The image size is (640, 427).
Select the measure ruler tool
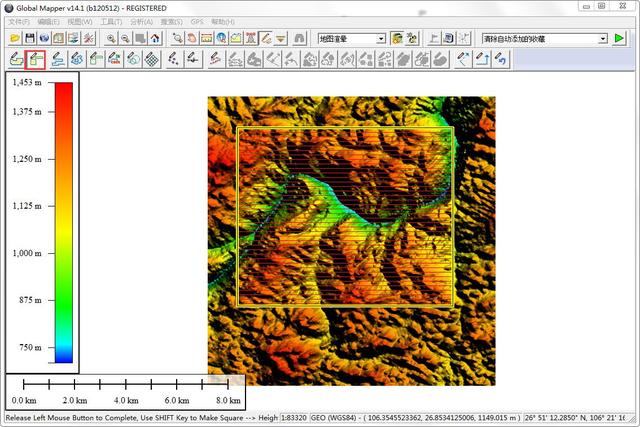coord(207,39)
